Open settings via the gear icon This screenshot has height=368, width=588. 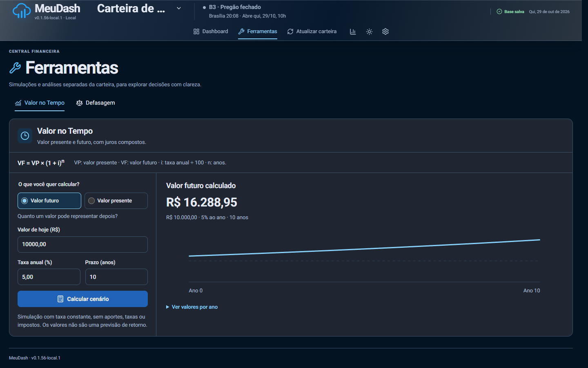tap(385, 31)
